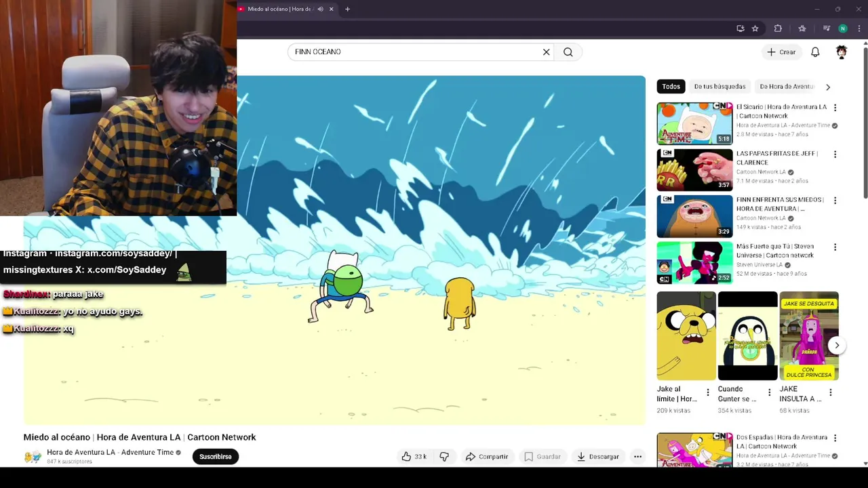Open options menu for Dos Espadas video
Screen dimensions: 868x488
835,439
